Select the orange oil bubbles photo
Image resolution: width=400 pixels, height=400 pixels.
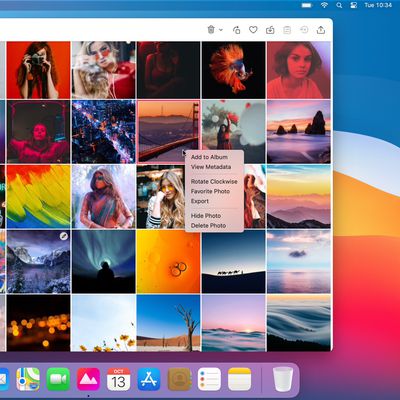169,262
